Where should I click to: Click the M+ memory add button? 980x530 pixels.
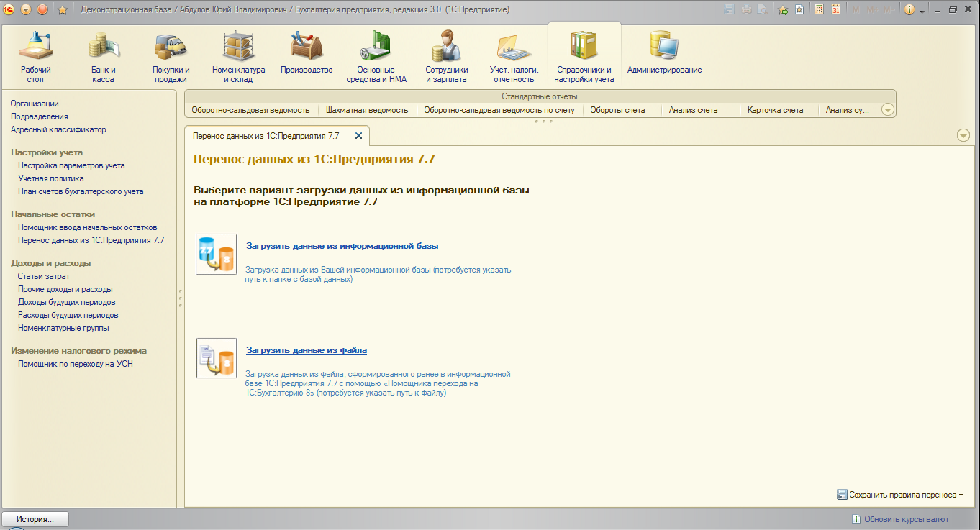[x=873, y=9]
